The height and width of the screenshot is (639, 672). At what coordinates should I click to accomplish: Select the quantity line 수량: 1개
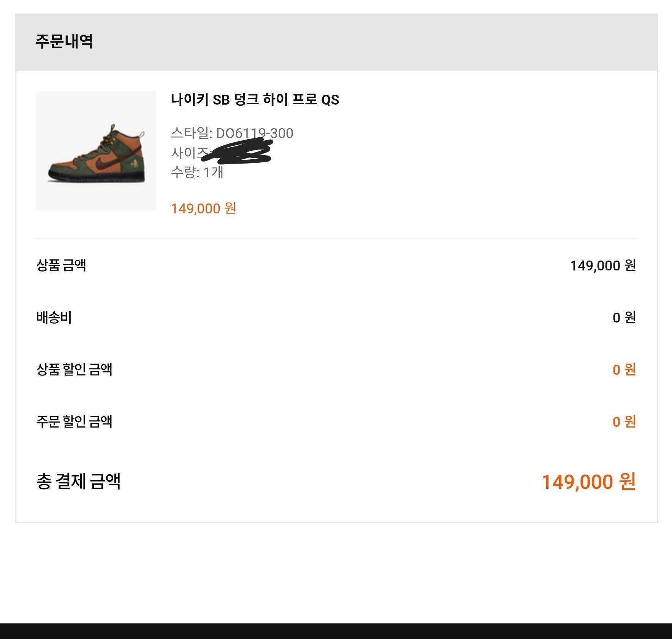pos(197,172)
